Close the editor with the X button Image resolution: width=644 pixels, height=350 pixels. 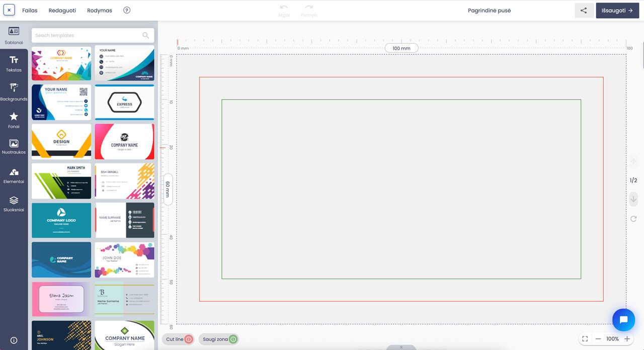click(9, 10)
